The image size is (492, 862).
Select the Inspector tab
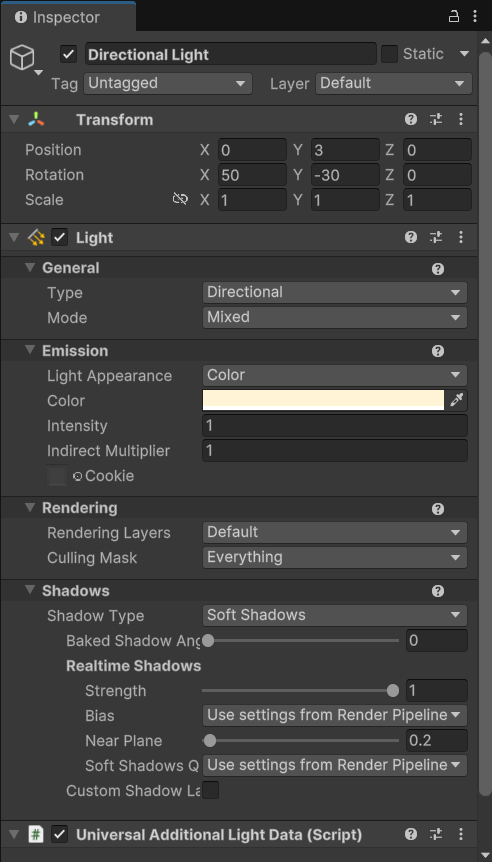point(68,17)
